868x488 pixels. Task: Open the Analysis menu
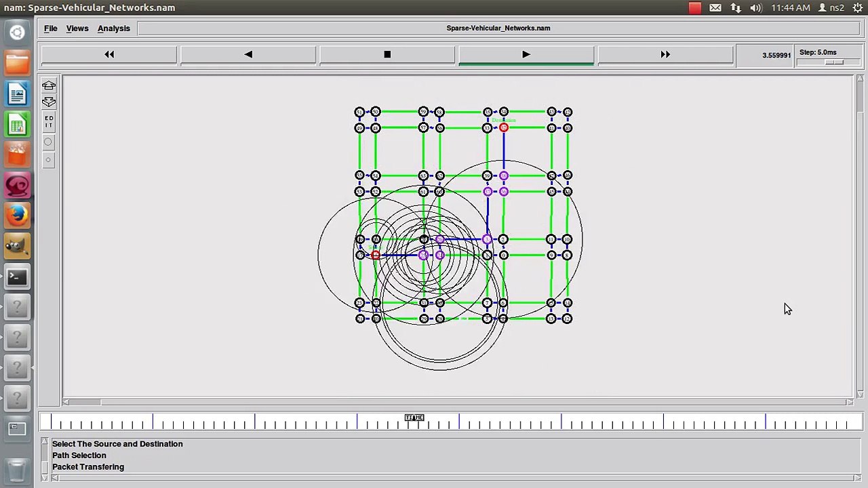[x=113, y=28]
